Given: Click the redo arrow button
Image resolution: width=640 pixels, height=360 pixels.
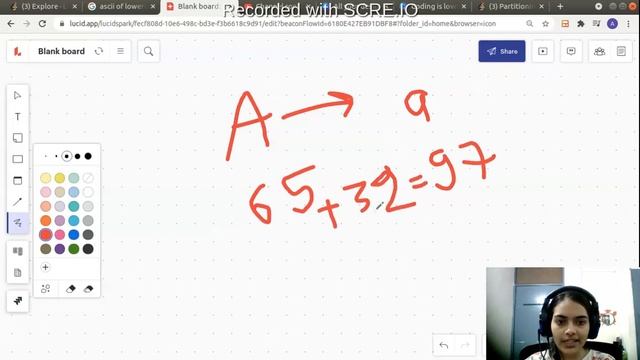Looking at the screenshot, I should (465, 346).
